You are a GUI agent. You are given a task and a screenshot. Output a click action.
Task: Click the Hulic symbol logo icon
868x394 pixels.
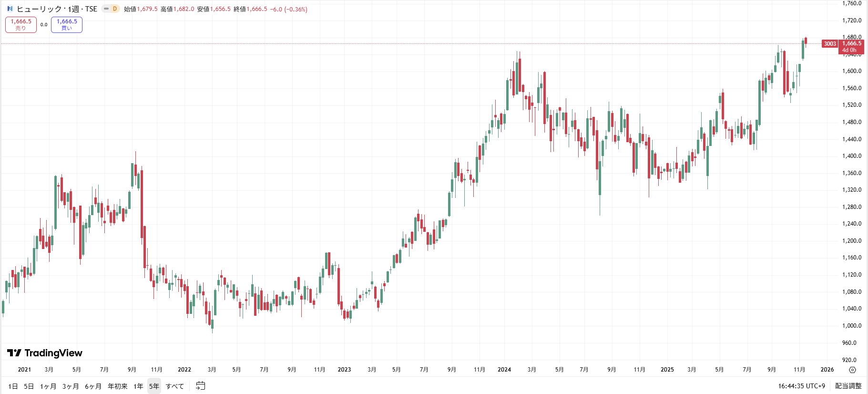[10, 9]
